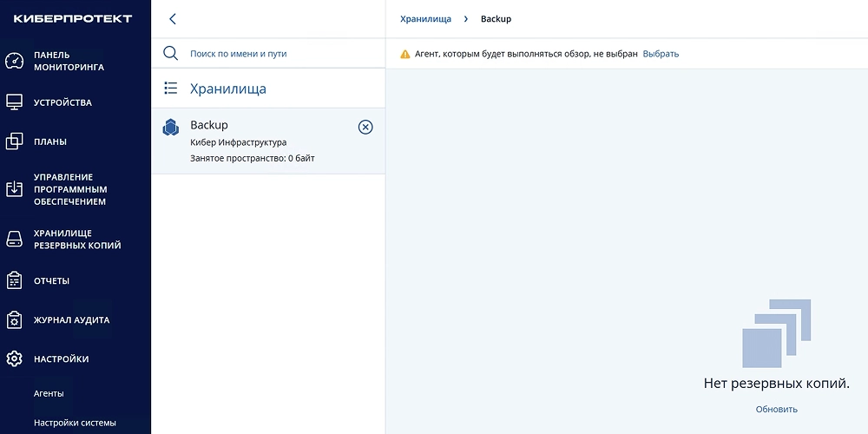Toggle the Хранилища list view icon
Viewport: 868px width, 434px height.
(x=171, y=88)
